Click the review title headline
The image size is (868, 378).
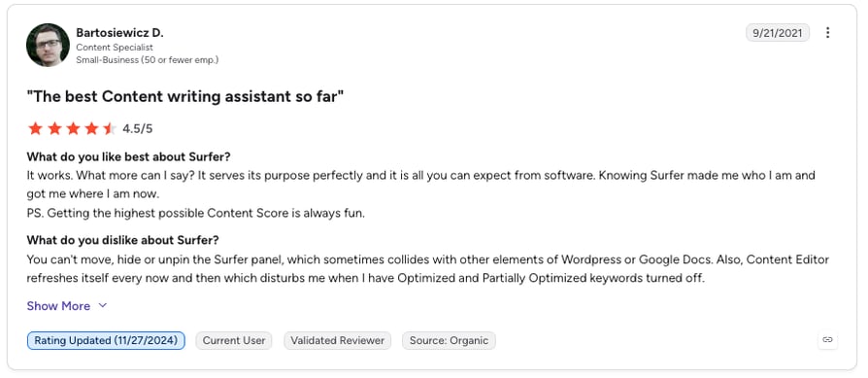click(x=185, y=96)
